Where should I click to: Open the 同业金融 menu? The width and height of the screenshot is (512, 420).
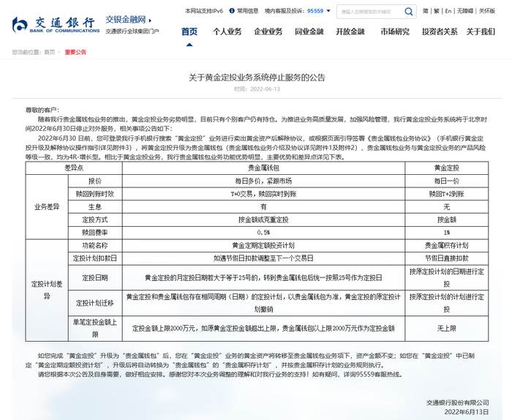point(309,31)
